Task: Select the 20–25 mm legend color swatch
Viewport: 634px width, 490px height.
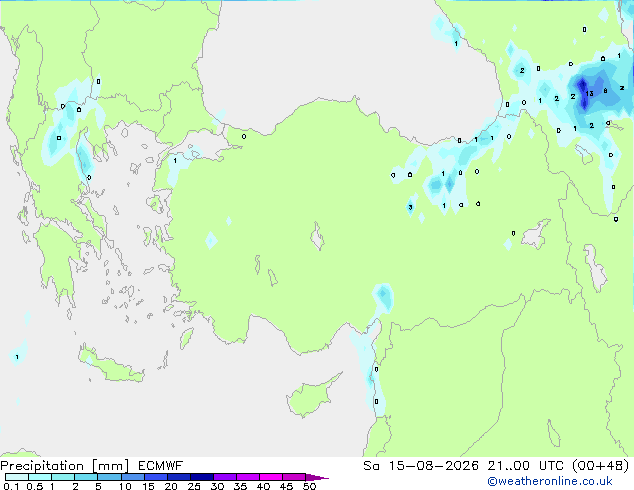Action: (x=179, y=477)
